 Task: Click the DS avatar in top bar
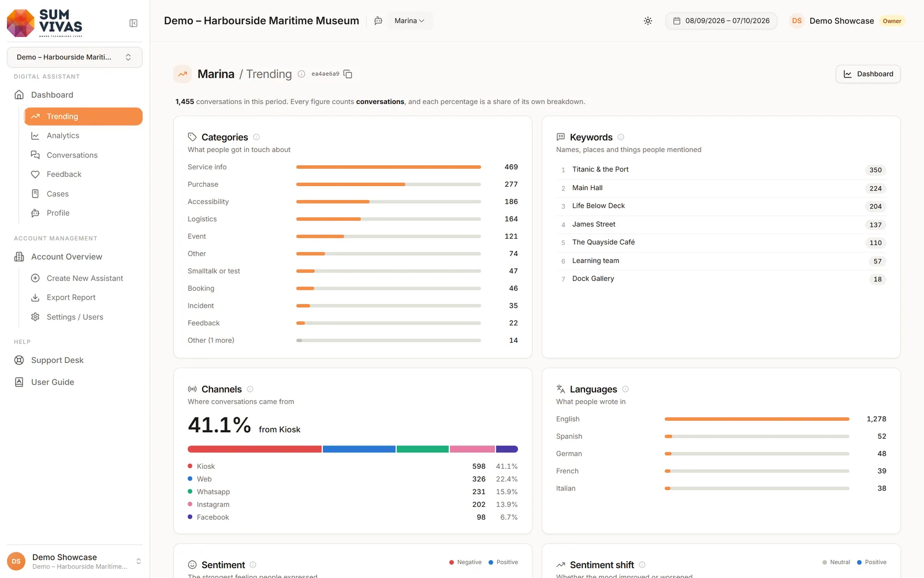797,21
